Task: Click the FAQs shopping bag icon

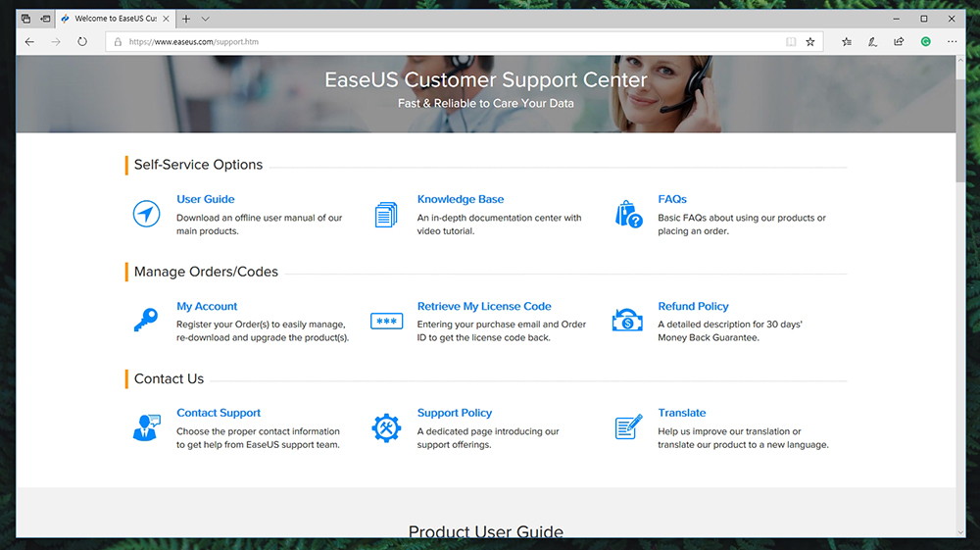Action: pyautogui.click(x=628, y=215)
